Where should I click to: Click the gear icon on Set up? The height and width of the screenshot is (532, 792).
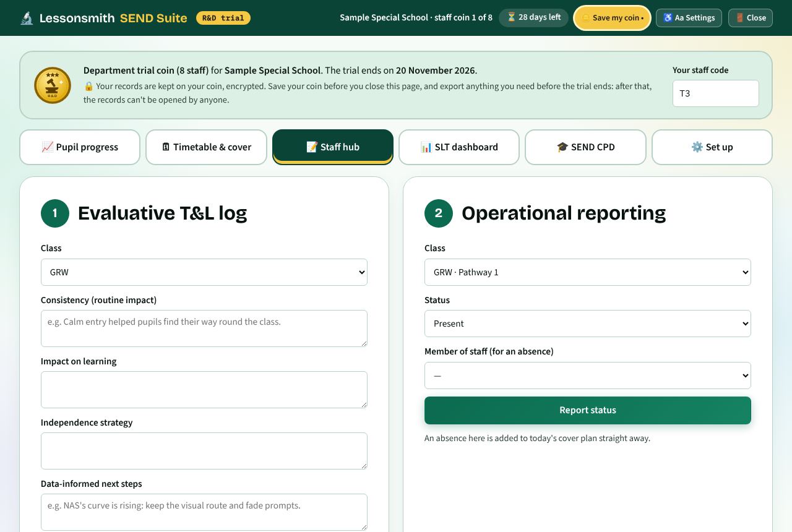click(697, 147)
